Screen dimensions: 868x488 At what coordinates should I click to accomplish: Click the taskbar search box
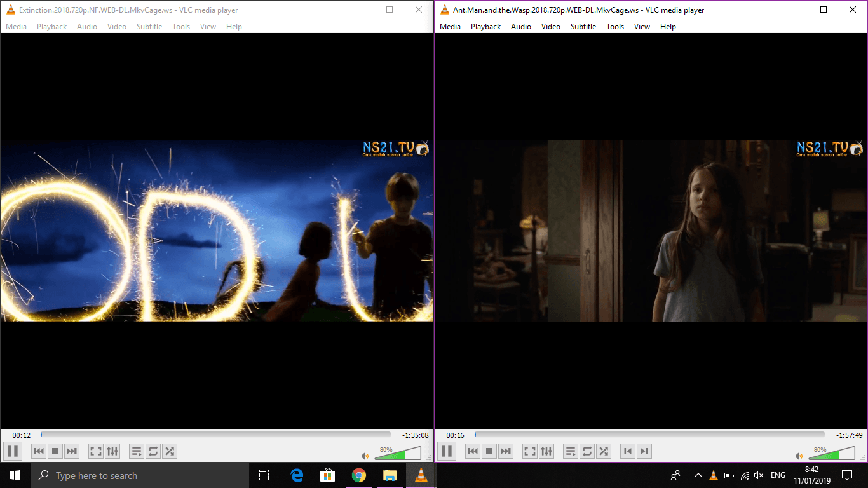coord(139,475)
